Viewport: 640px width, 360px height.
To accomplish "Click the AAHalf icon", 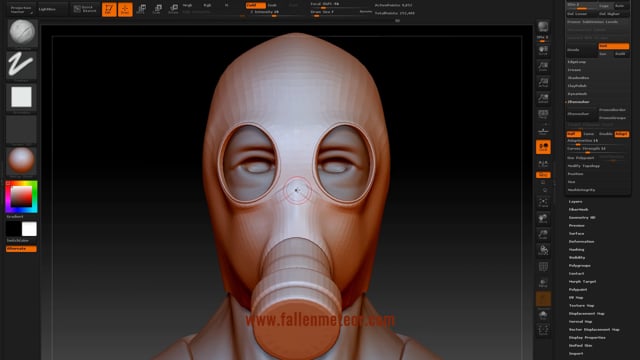I will click(x=543, y=99).
